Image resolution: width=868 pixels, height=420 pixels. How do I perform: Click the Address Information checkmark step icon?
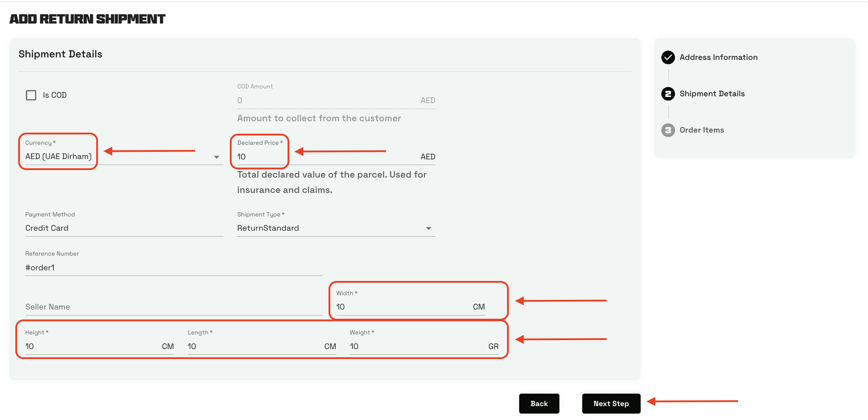pos(668,57)
